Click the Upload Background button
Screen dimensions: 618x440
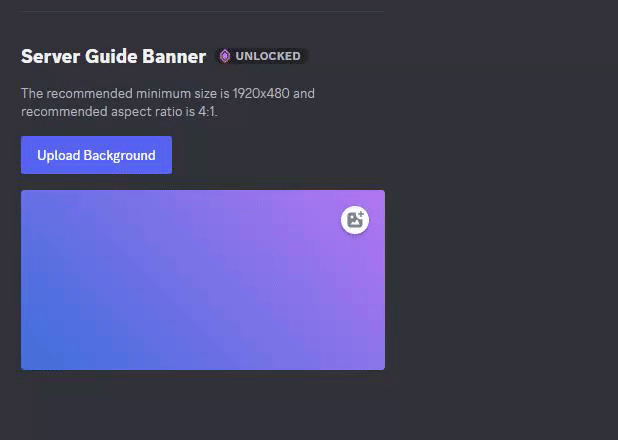click(96, 155)
